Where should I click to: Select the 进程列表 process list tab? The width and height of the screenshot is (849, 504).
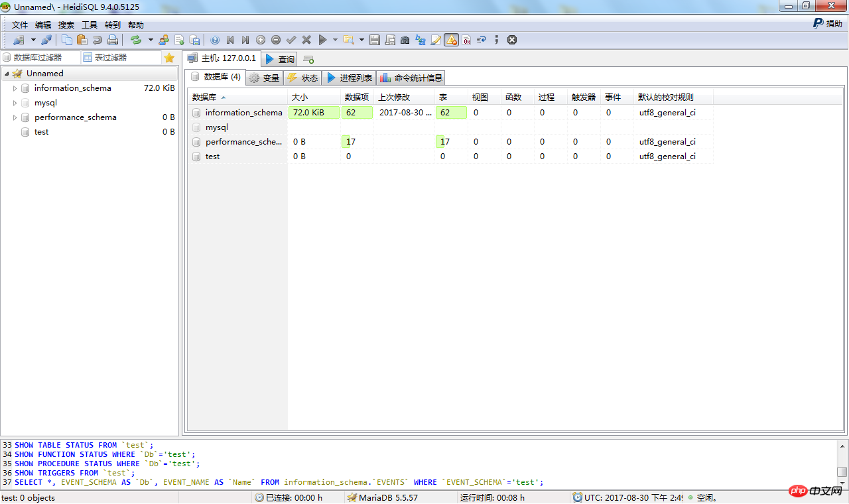coord(349,78)
